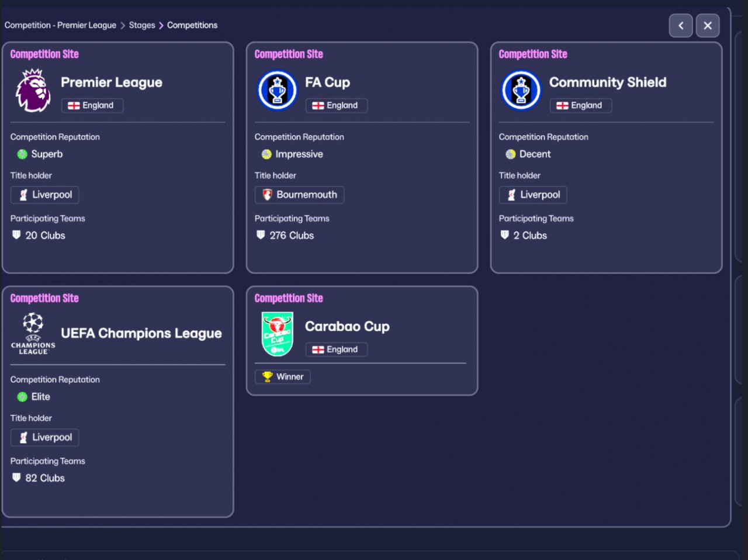
Task: Click the Elite reputation indicator dot
Action: tap(22, 397)
